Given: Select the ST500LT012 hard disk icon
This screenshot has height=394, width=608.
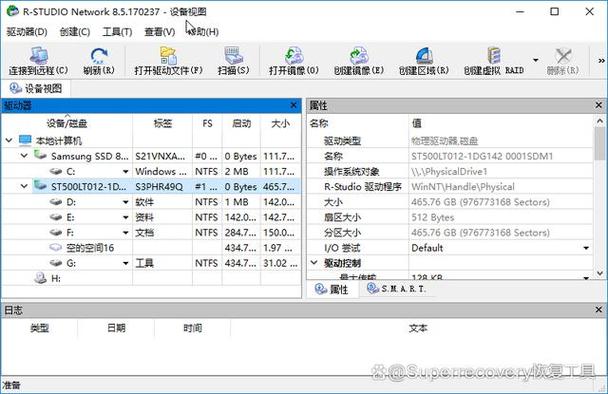Looking at the screenshot, I should tap(40, 185).
